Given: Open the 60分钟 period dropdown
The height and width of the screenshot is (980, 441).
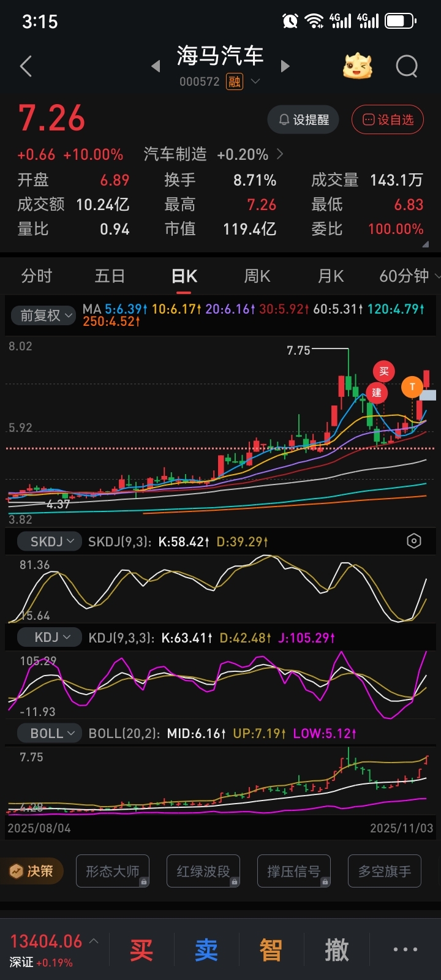Looking at the screenshot, I should [409, 276].
